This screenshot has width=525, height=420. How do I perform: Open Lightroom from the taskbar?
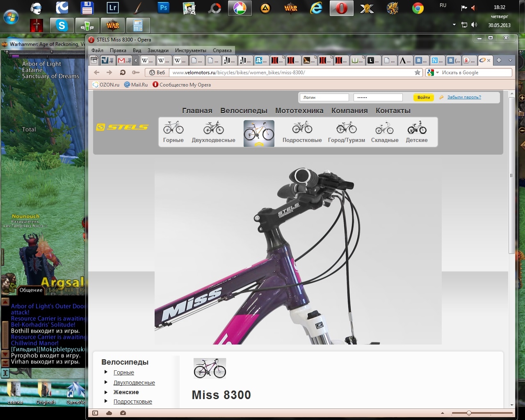coord(112,8)
